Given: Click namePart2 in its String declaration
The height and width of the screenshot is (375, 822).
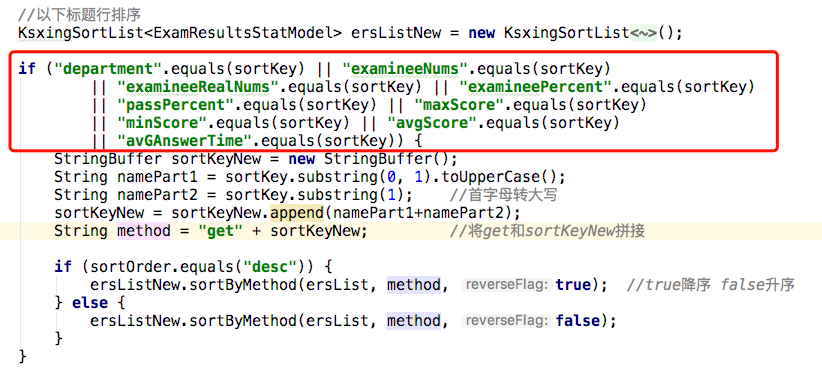Looking at the screenshot, I should click(x=158, y=195).
